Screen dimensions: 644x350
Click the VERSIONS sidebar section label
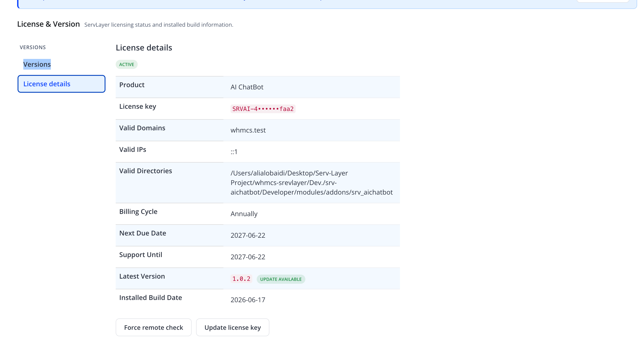pos(33,47)
